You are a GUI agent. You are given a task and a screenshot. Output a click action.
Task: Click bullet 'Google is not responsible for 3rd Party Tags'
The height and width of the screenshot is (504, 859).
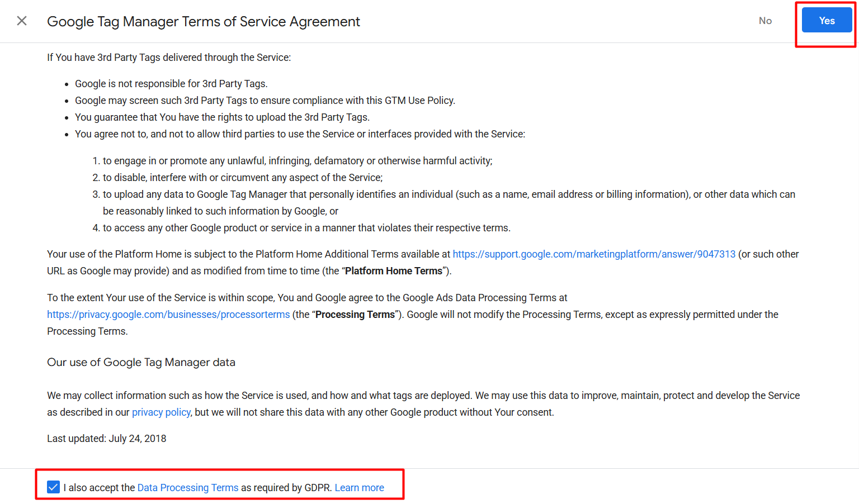pyautogui.click(x=171, y=84)
